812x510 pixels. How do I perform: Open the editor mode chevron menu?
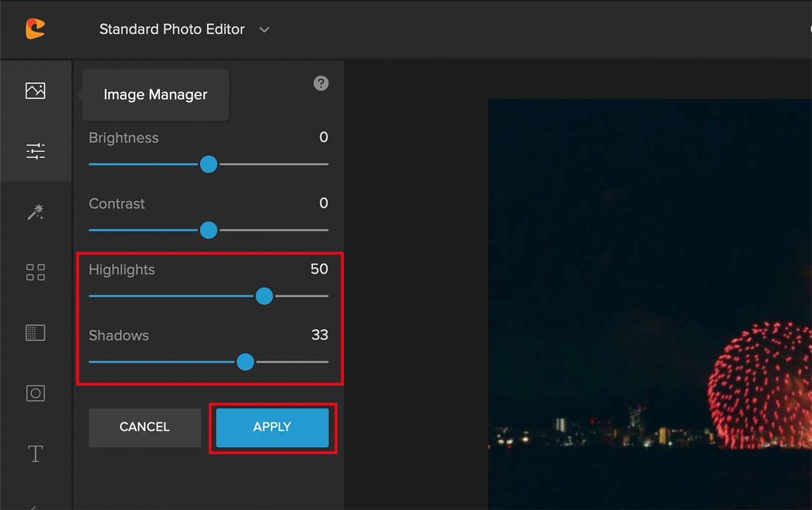264,29
